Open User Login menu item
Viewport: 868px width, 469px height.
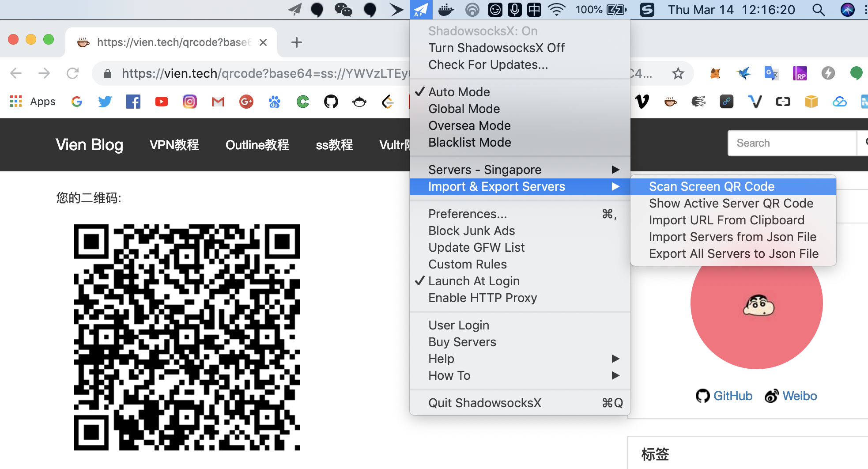pos(520,325)
